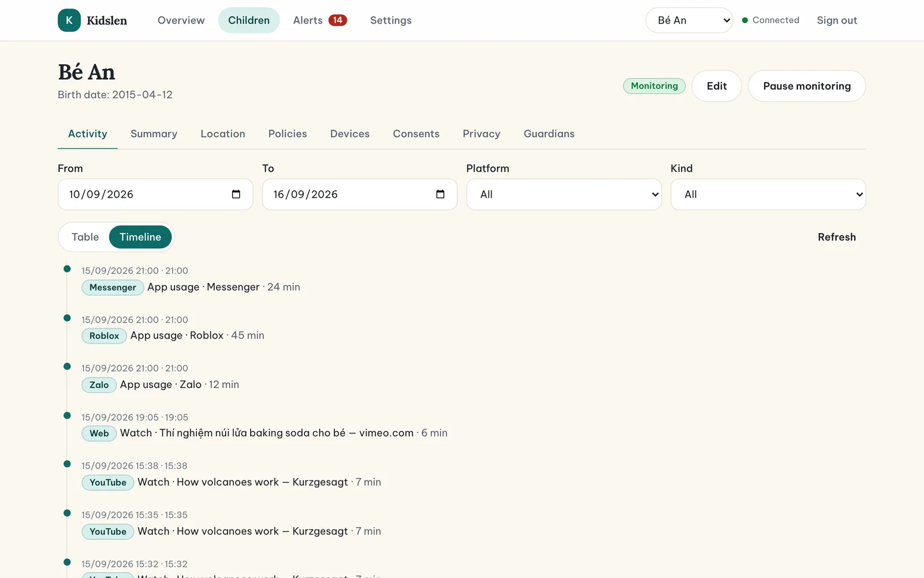The width and height of the screenshot is (924, 578).
Task: Click 15:38 'How volcanoes work' watch entry
Action: tap(259, 483)
